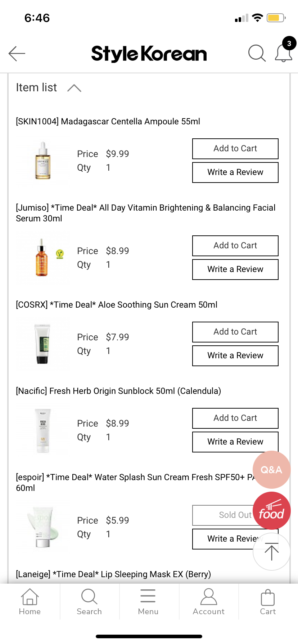Viewport: 298px width, 644px height.
Task: Tap the Q&A floating button
Action: click(271, 470)
